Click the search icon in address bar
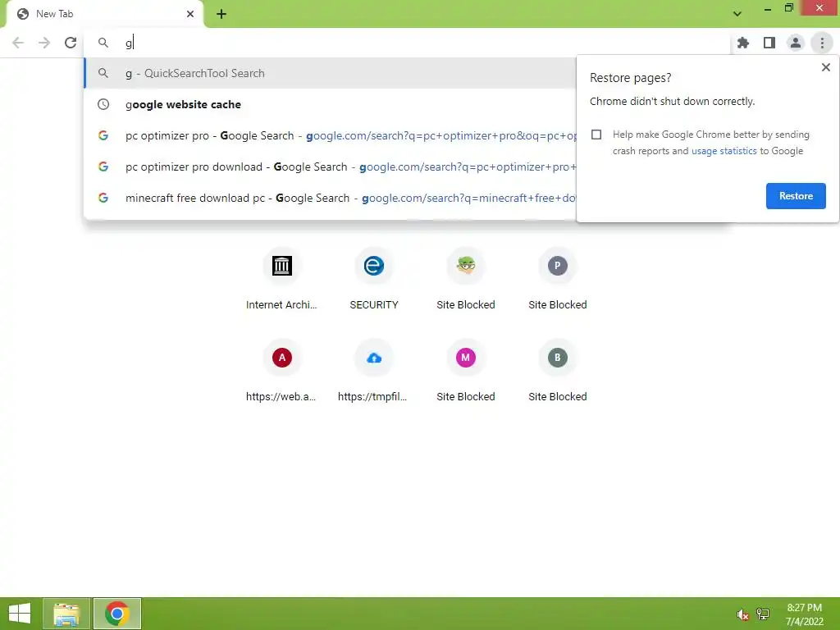The width and height of the screenshot is (840, 630). coord(103,43)
